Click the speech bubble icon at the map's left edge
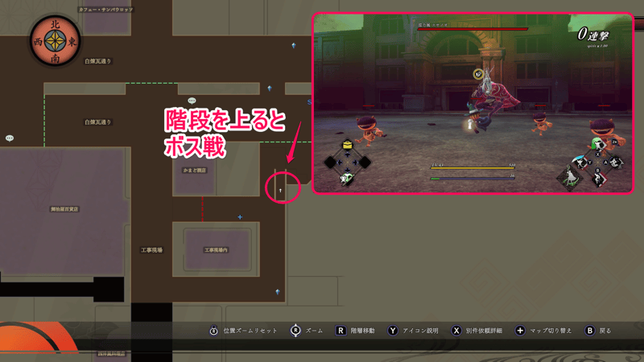This screenshot has width=644, height=362. 10,138
